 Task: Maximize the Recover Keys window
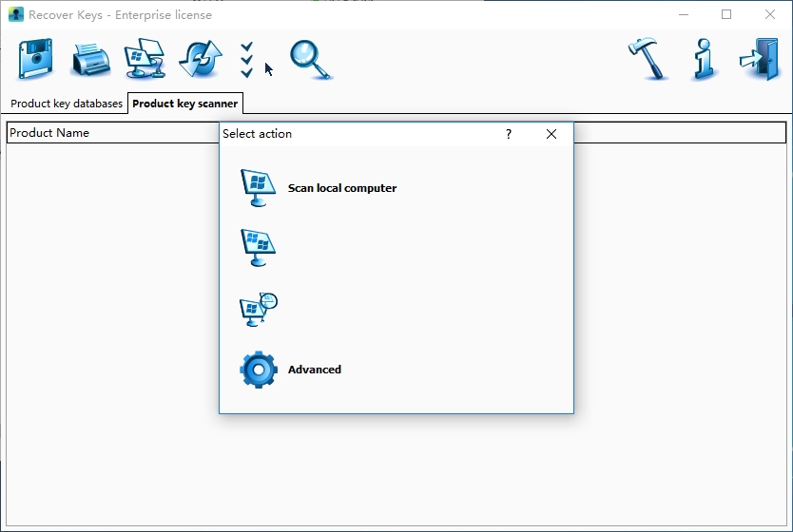click(726, 14)
